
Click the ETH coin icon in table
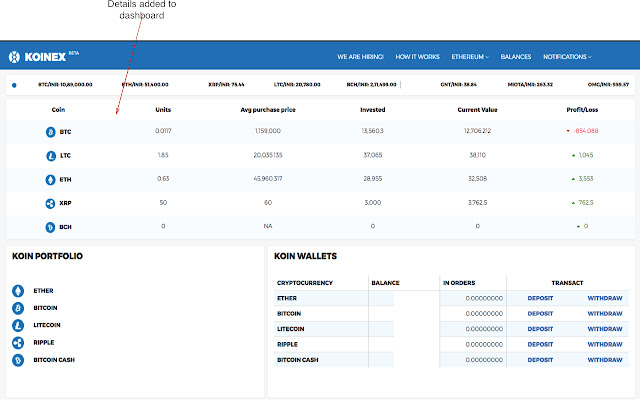click(x=50, y=180)
